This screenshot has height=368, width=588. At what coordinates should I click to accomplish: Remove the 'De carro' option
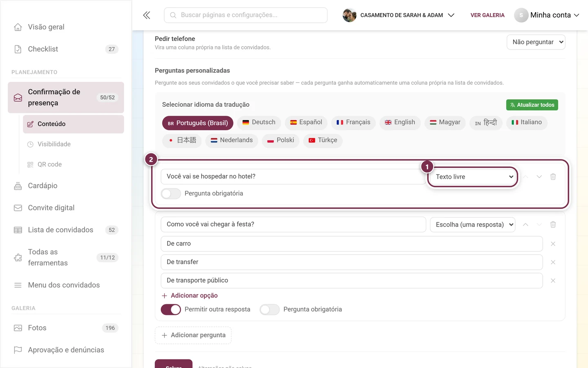[553, 244]
